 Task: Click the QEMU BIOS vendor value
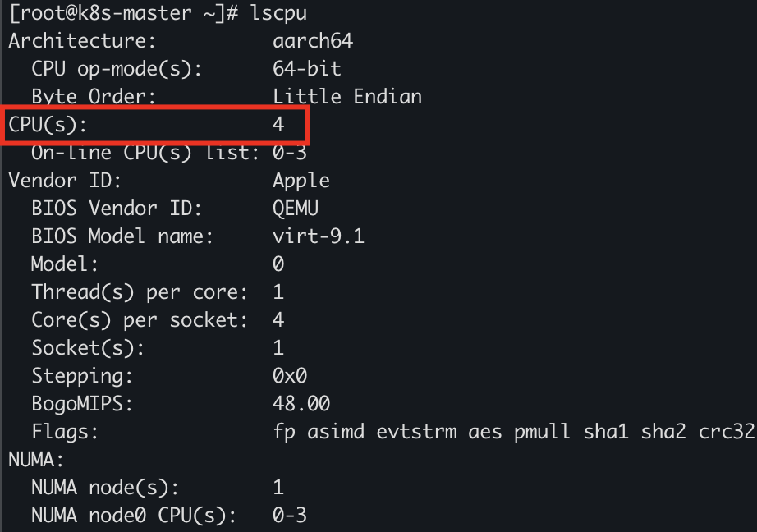tap(296, 209)
